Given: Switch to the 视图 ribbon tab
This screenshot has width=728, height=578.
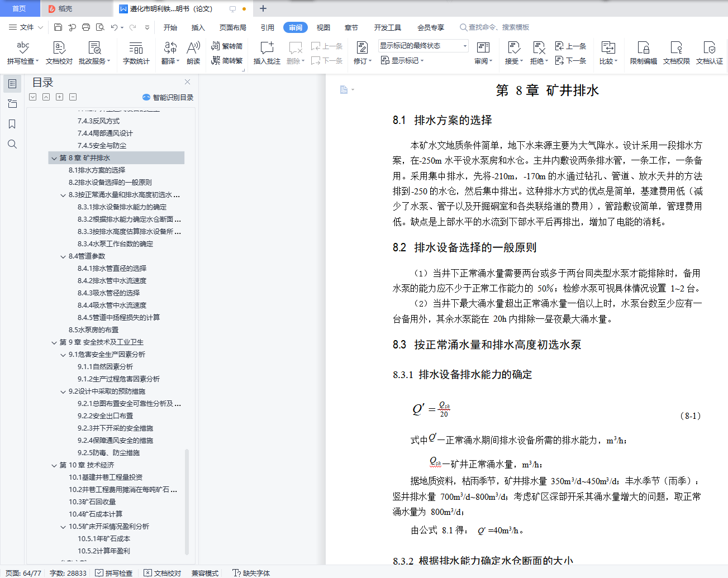Looking at the screenshot, I should pos(323,27).
